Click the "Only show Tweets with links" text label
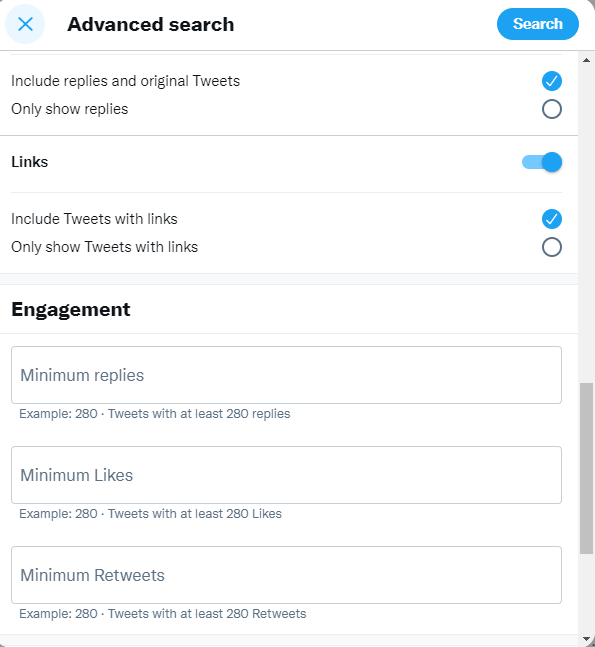 (x=105, y=247)
